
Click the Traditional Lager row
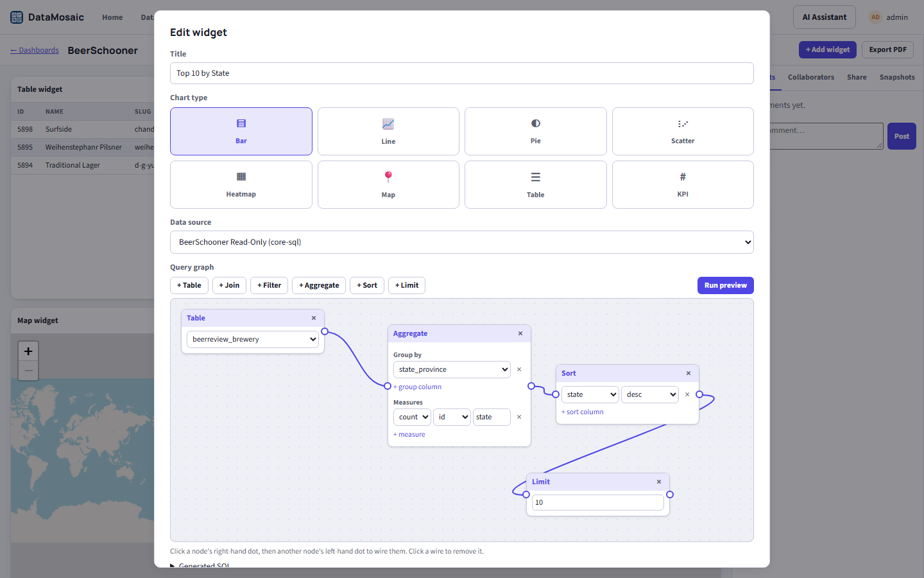83,165
